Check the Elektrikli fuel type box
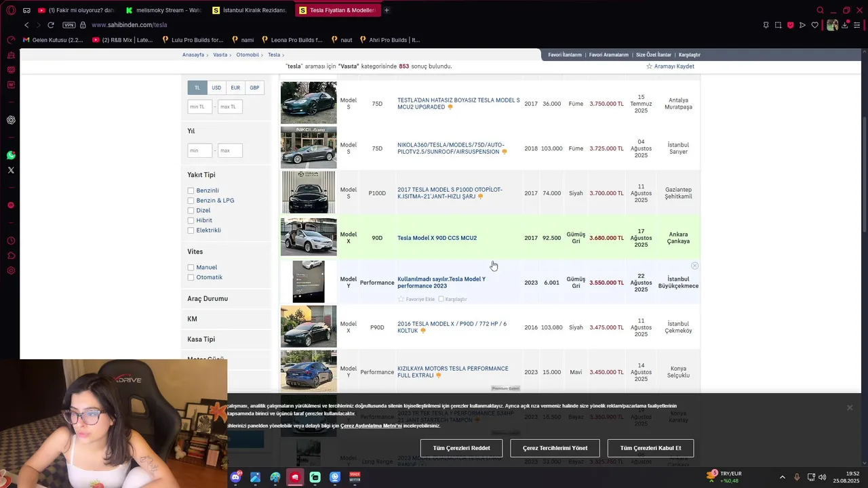The width and height of the screenshot is (868, 488). [191, 230]
